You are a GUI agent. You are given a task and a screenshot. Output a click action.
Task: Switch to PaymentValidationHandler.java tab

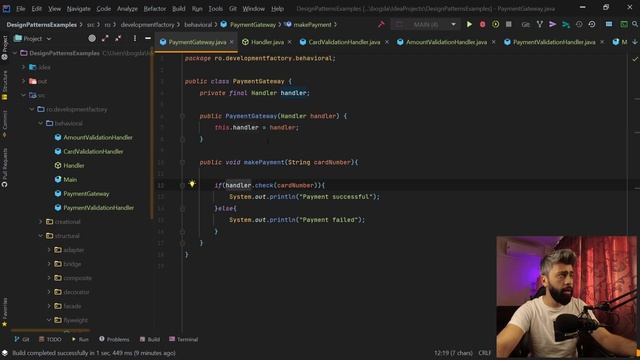[554, 42]
